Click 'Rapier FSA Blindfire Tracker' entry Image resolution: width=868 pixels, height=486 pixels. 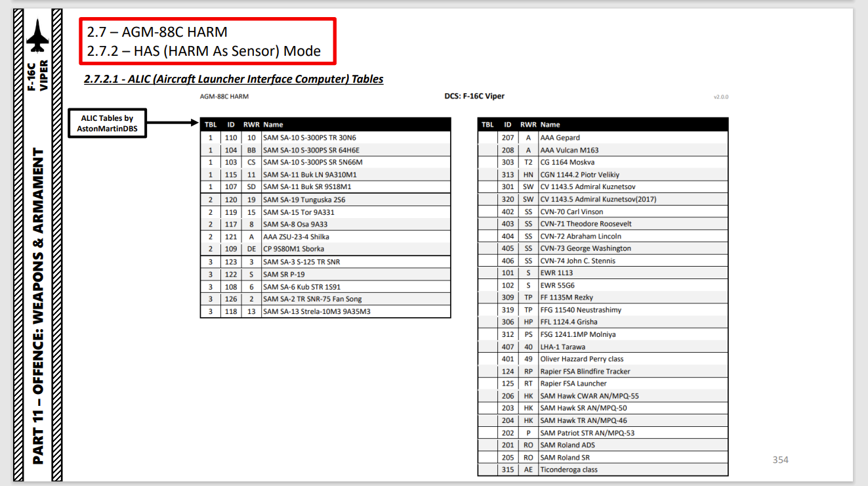(x=603, y=371)
